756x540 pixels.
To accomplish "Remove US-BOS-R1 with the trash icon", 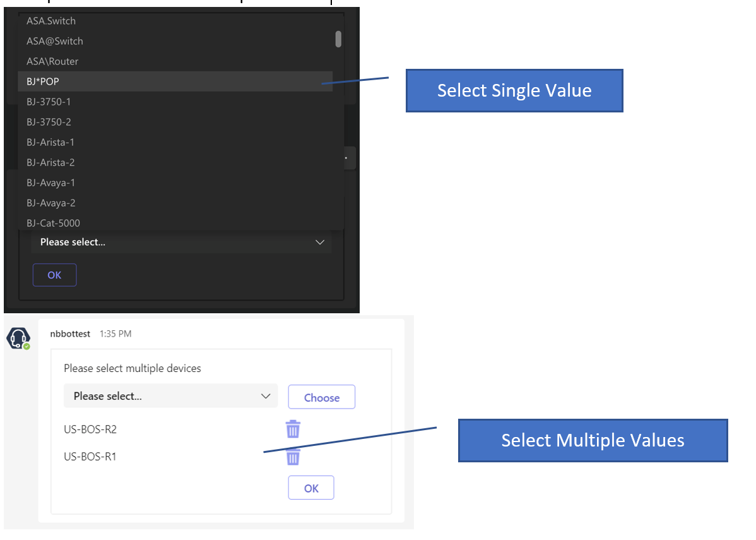I will 293,457.
